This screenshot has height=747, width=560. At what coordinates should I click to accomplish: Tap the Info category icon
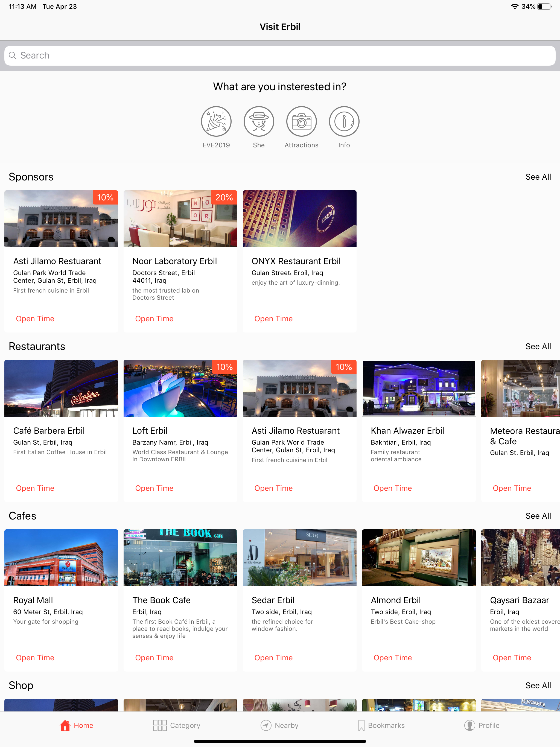pos(344,122)
